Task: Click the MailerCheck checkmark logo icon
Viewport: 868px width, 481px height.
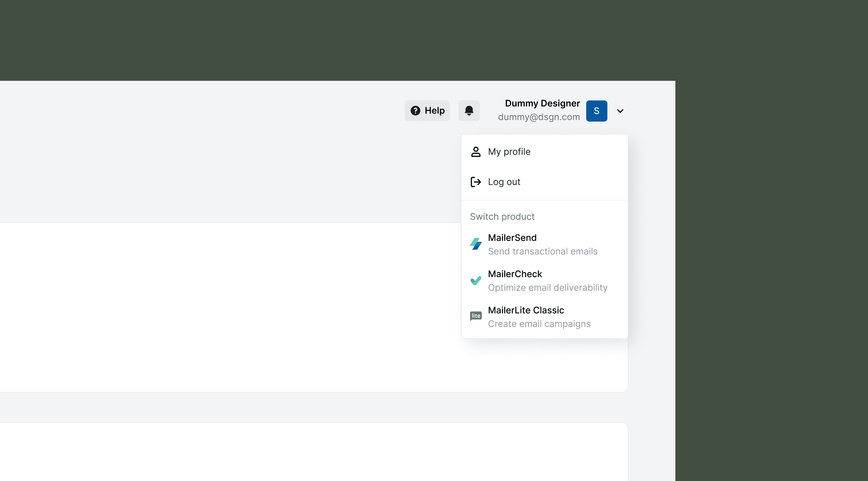Action: click(x=476, y=281)
